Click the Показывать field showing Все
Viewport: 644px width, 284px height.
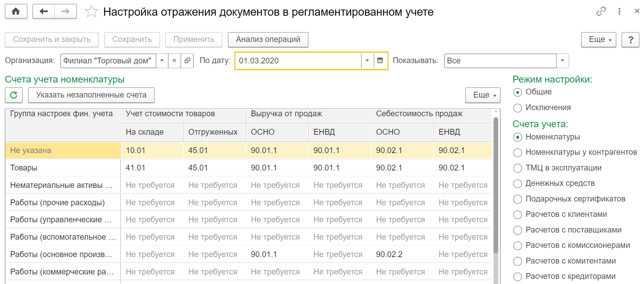pos(500,61)
